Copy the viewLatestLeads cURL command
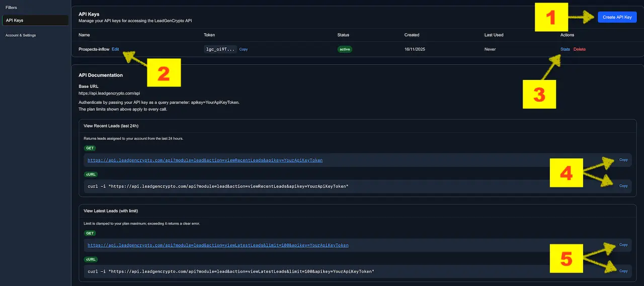The image size is (644, 286). click(x=623, y=271)
